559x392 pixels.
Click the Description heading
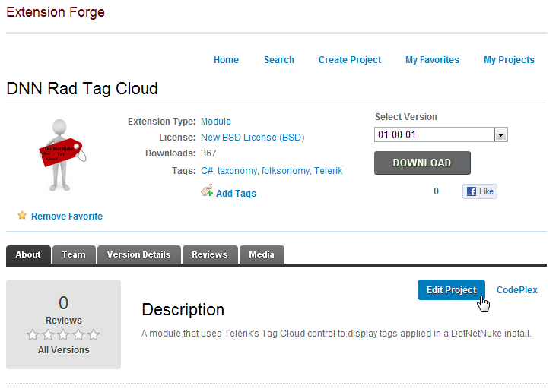(183, 310)
